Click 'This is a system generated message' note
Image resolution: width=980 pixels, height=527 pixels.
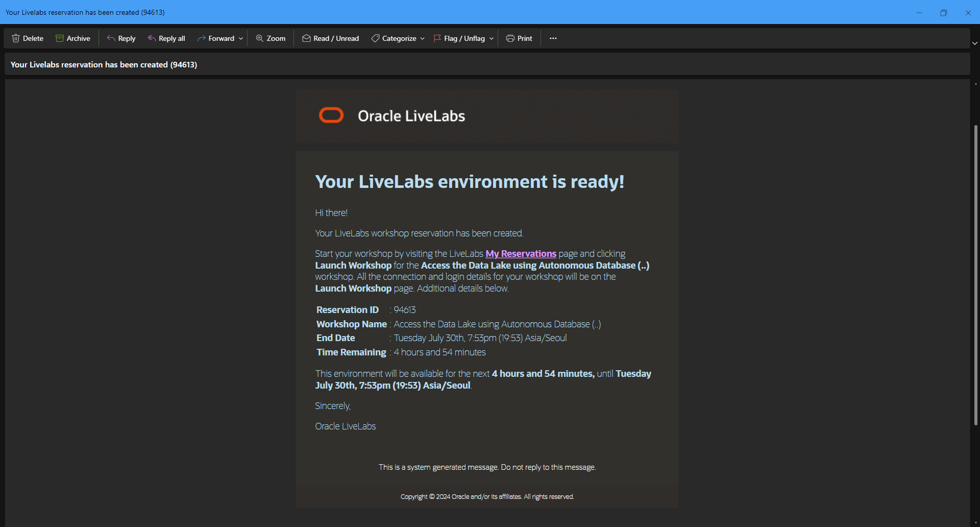point(487,467)
